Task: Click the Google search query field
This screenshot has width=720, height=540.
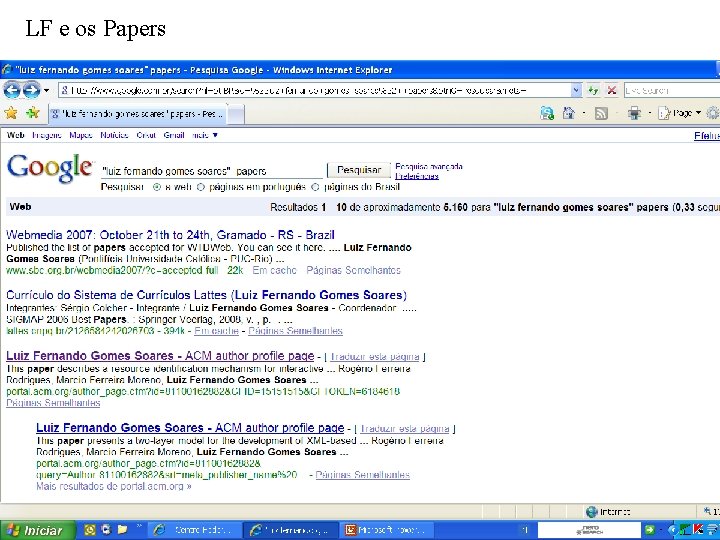Action: click(212, 171)
